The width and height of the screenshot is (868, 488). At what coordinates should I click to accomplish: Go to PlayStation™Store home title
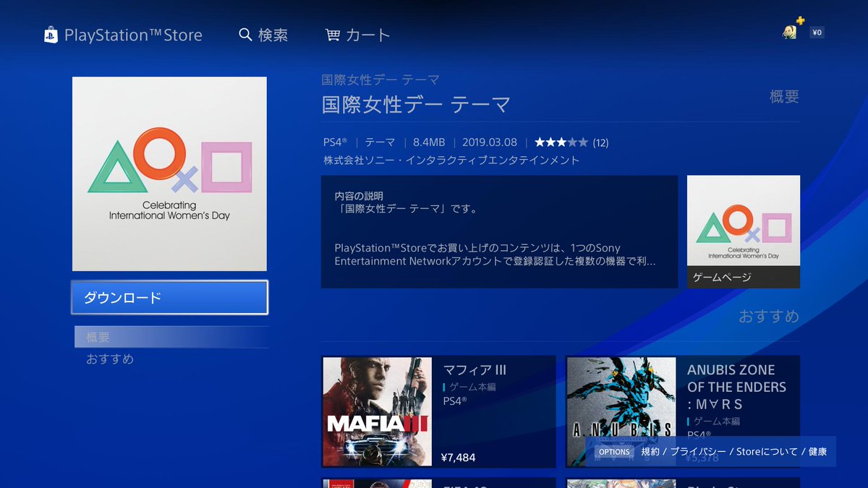tap(133, 35)
